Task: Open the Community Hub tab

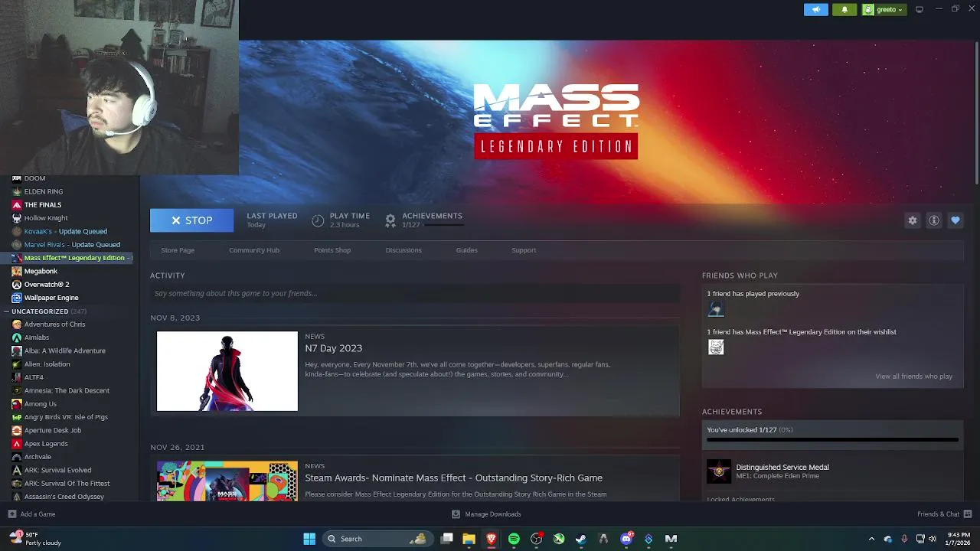Action: coord(254,250)
